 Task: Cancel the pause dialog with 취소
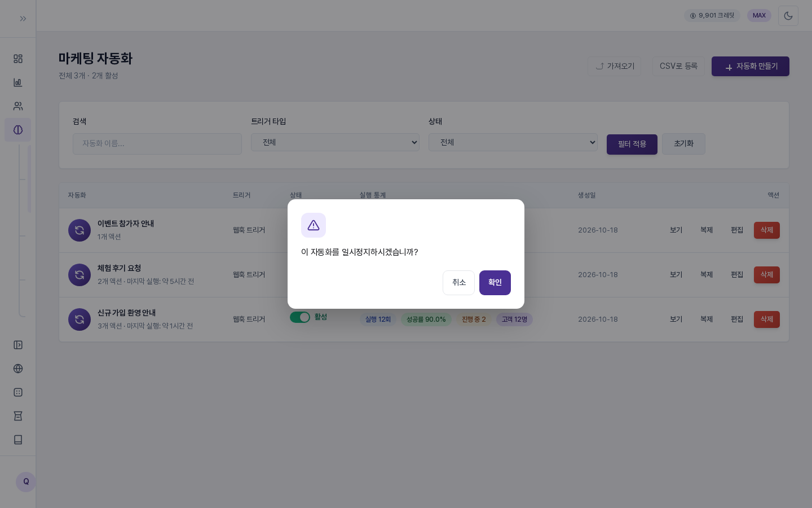(459, 283)
